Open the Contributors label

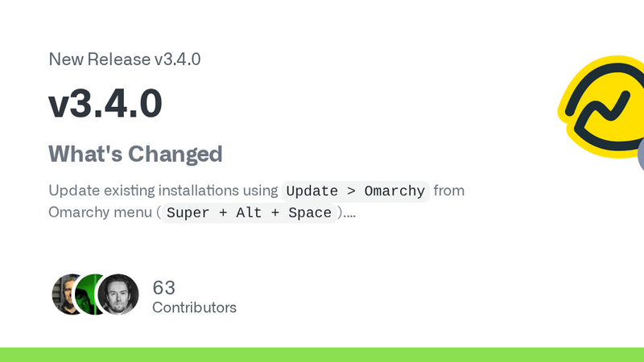194,307
